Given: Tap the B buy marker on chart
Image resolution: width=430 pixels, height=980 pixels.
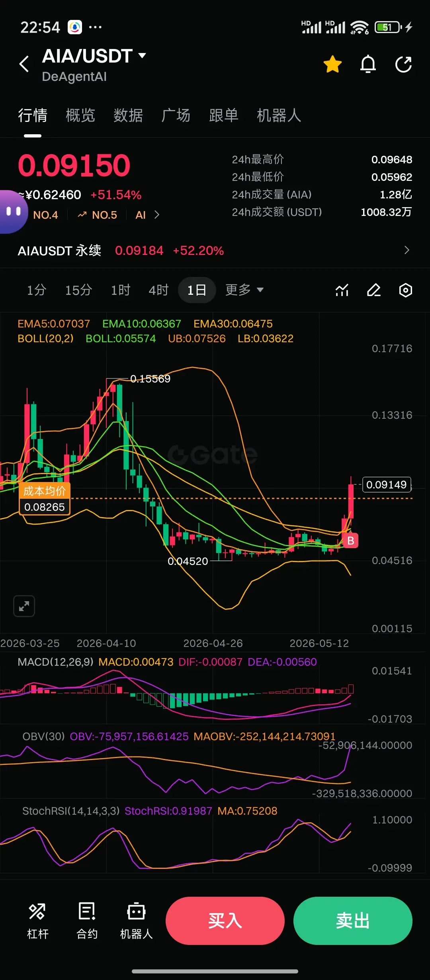Looking at the screenshot, I should tap(351, 541).
